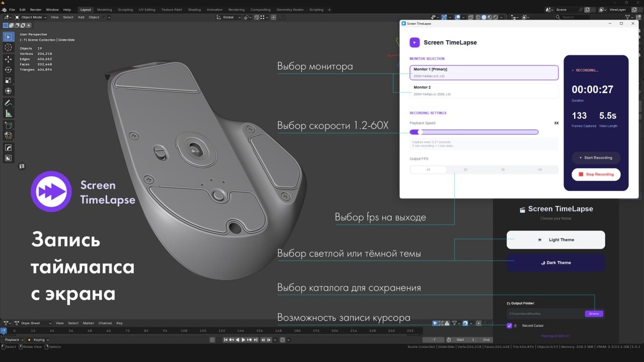This screenshot has width=644, height=362.
Task: Toggle the Record Cursor checkbox
Action: click(x=509, y=326)
